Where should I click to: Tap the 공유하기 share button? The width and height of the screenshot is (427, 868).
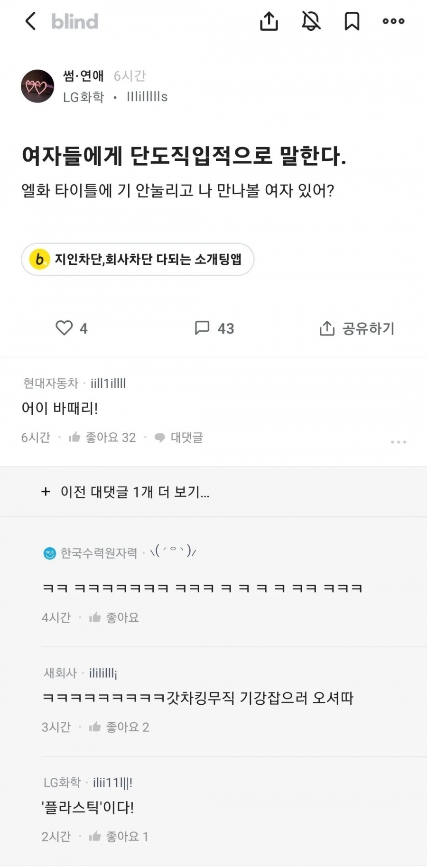pyautogui.click(x=357, y=328)
